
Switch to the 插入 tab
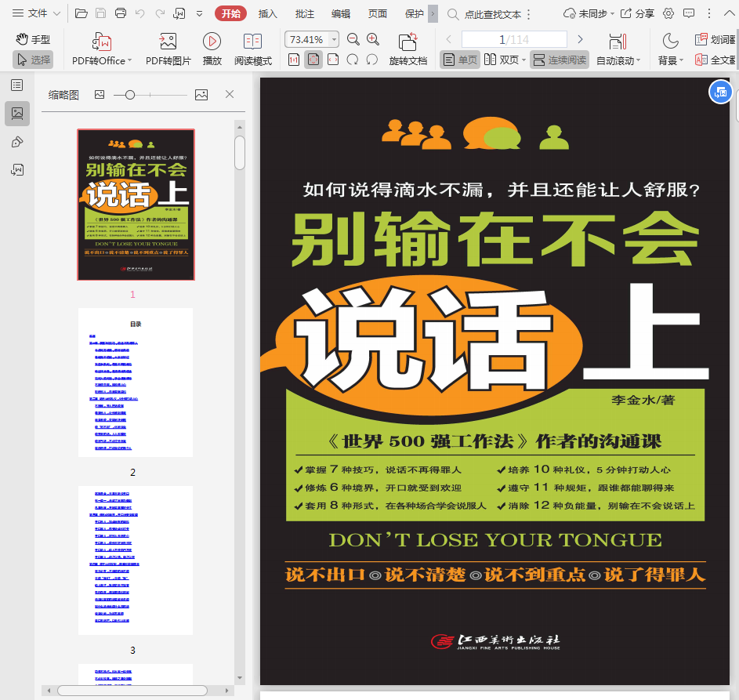tap(268, 13)
